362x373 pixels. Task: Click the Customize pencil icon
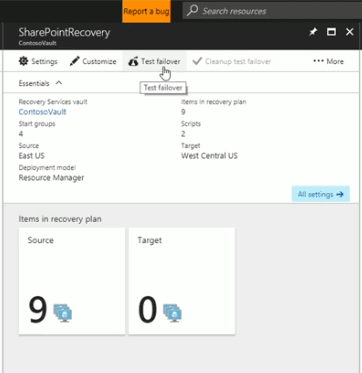tap(75, 61)
